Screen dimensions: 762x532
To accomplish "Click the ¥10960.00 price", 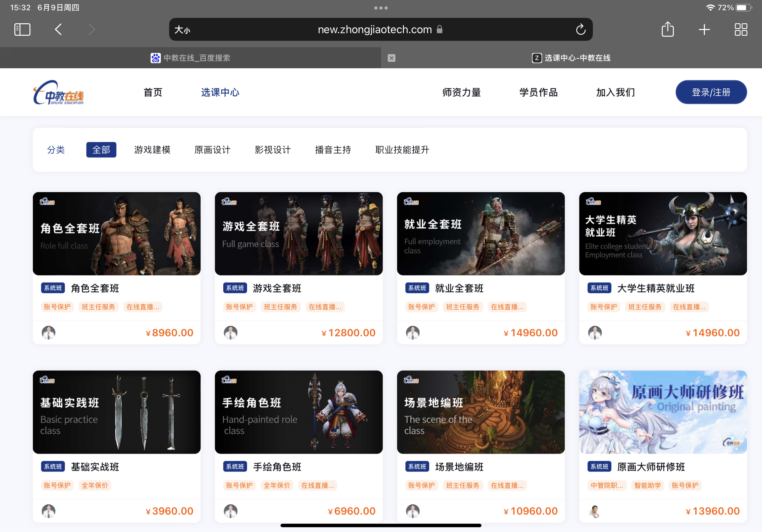I will click(x=531, y=511).
